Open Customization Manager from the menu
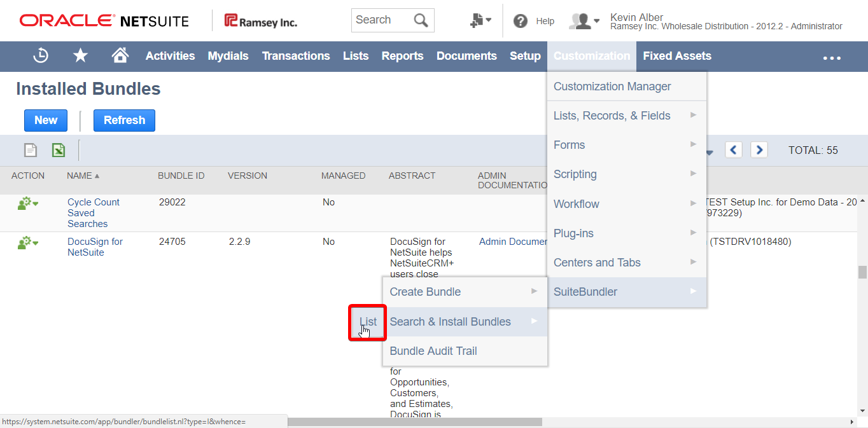 coord(612,86)
